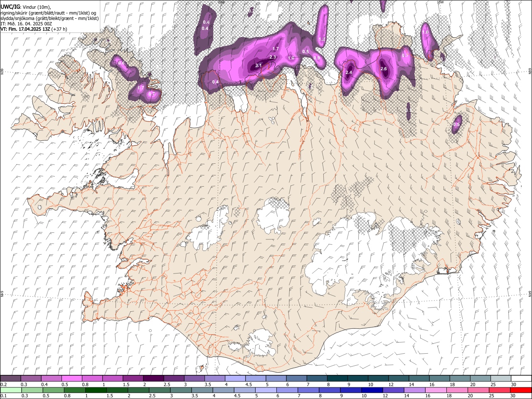The height and width of the screenshot is (399, 532).
Task: Click the magenta 0.5 swatch in snow legend
Action: click(x=72, y=379)
